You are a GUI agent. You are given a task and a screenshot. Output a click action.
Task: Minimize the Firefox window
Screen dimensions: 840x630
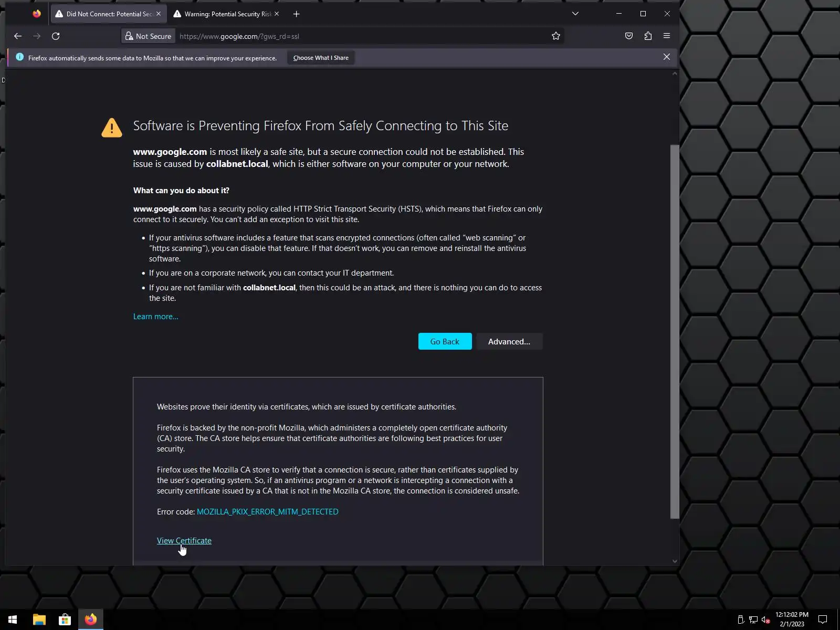coord(619,14)
